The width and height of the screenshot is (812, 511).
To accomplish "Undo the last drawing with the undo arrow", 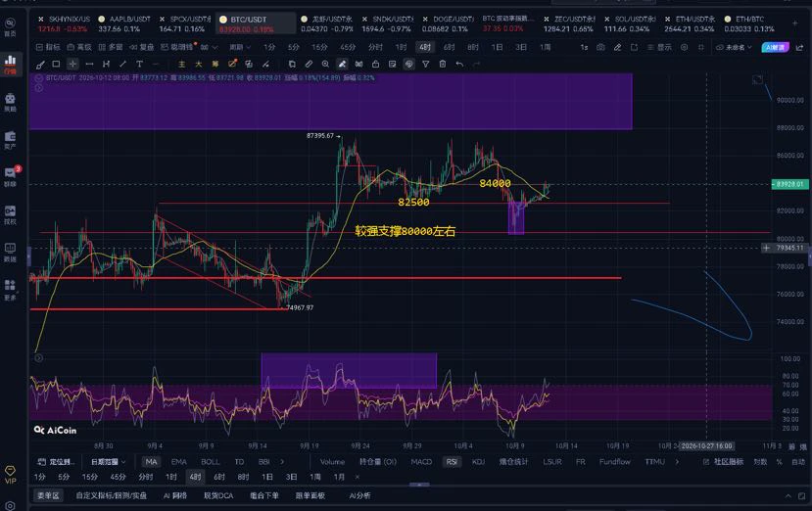I will (459, 65).
